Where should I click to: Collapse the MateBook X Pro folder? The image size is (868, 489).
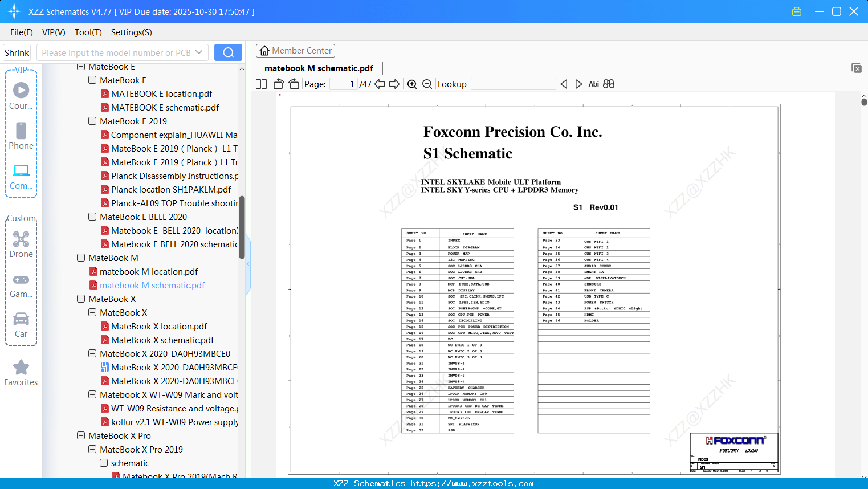click(x=81, y=436)
